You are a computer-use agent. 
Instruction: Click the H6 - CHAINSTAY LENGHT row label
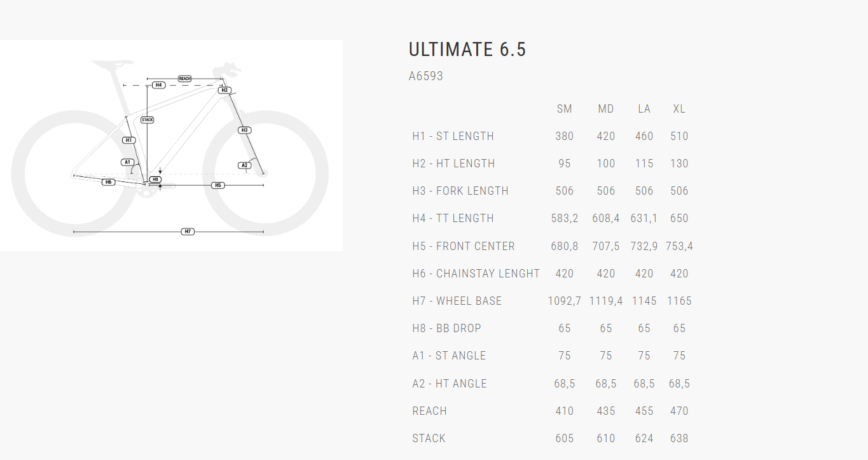coord(476,274)
